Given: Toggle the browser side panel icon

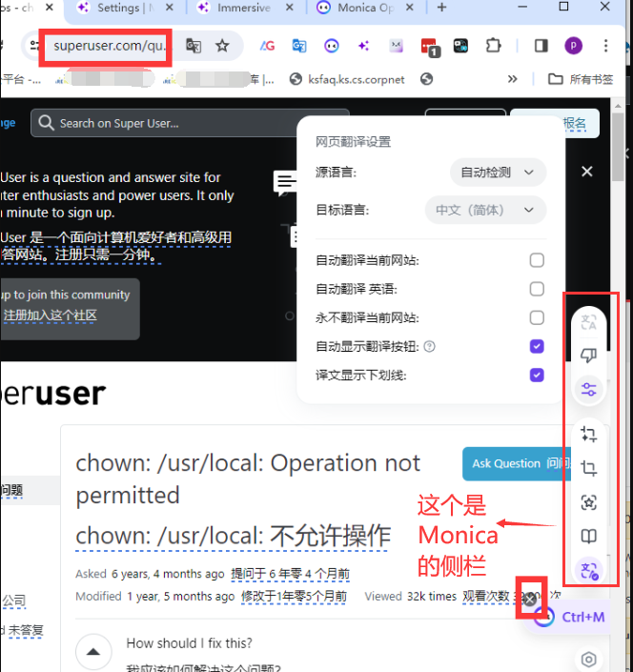Looking at the screenshot, I should pyautogui.click(x=541, y=46).
